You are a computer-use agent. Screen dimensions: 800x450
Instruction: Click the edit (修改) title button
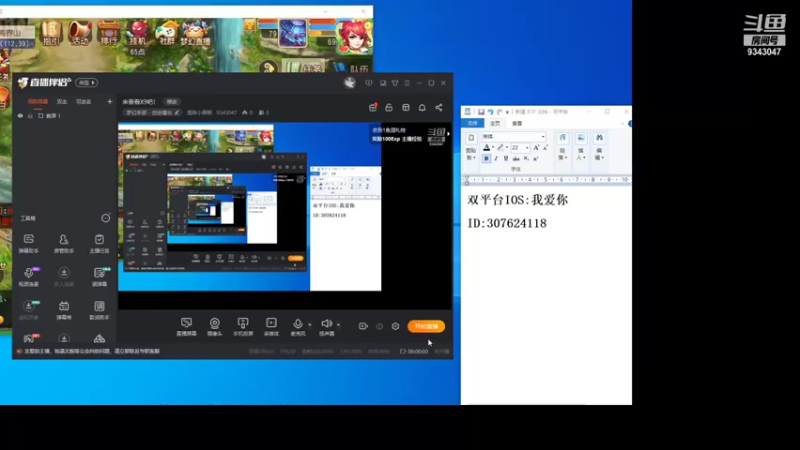pyautogui.click(x=172, y=102)
